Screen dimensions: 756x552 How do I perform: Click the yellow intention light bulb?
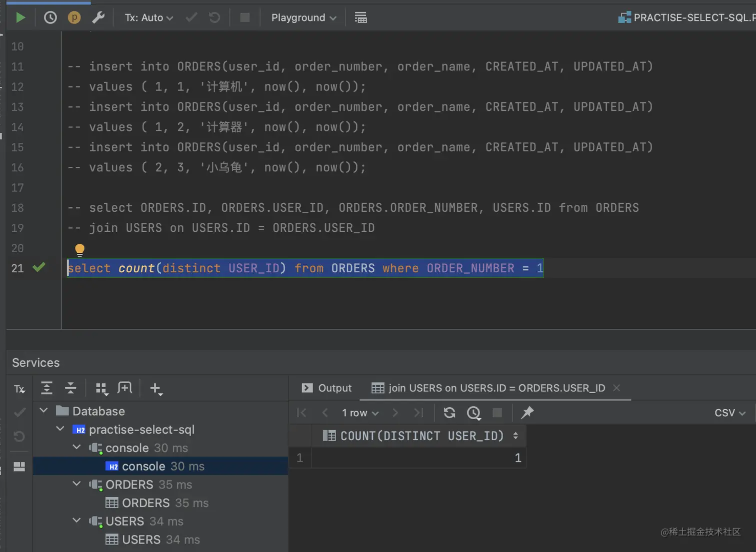(79, 249)
